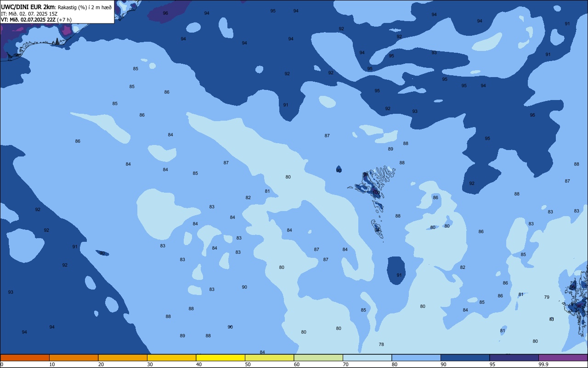The height and width of the screenshot is (368, 588).
Task: Click the dark orange 0–10 legend swatch
Action: (25, 357)
